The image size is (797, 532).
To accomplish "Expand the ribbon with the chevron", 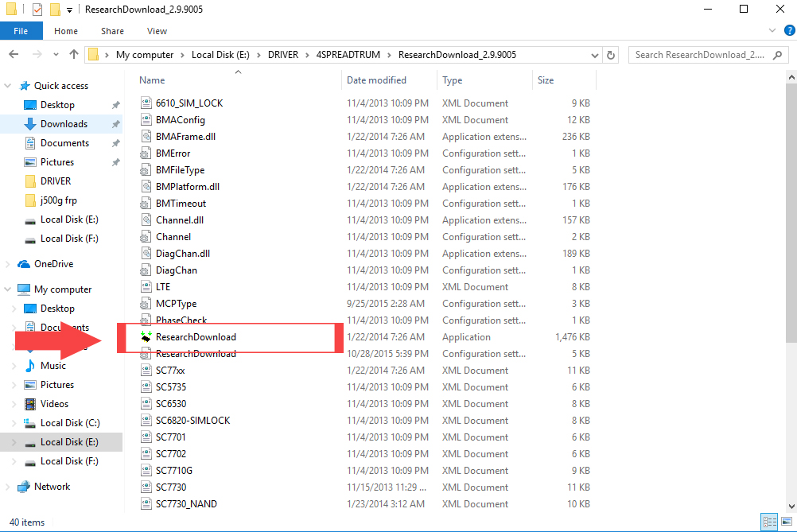I will click(772, 30).
